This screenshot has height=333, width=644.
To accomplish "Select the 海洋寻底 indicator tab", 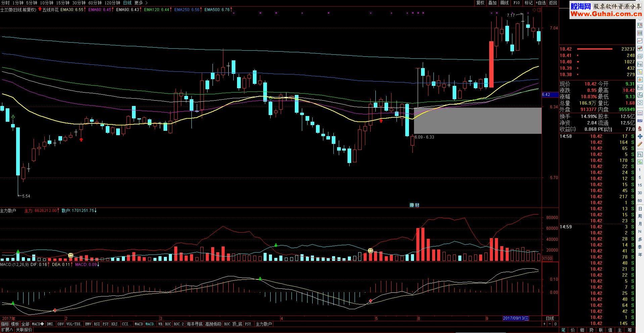I will [195, 324].
